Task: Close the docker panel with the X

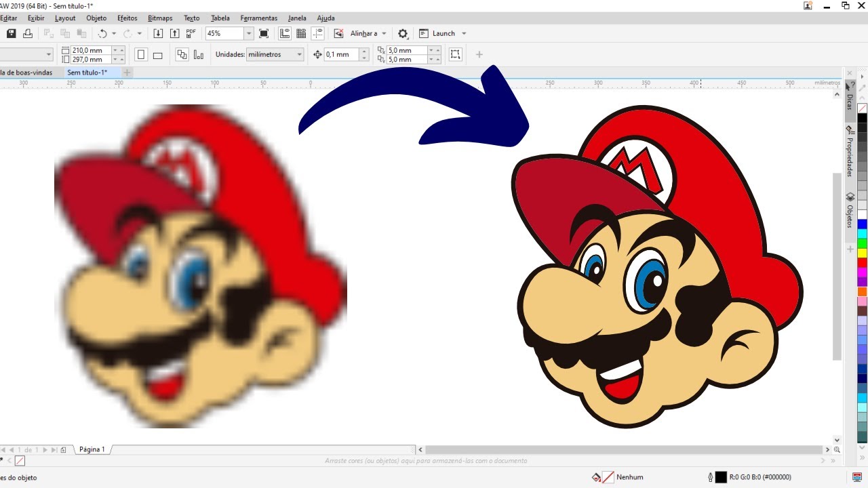Action: tap(849, 72)
